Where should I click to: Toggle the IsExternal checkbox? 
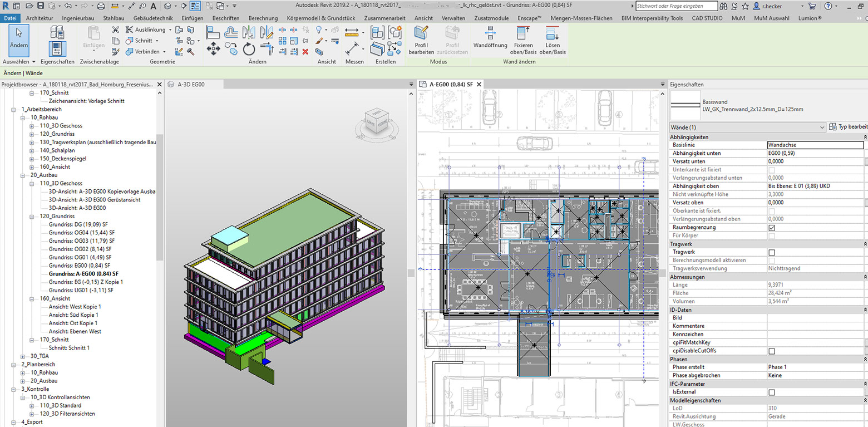[x=771, y=392]
